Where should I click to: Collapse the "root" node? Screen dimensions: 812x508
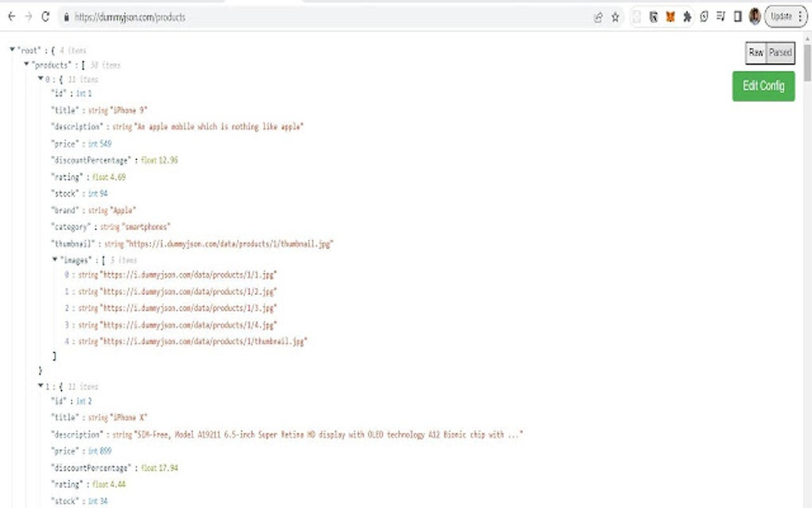coord(13,49)
